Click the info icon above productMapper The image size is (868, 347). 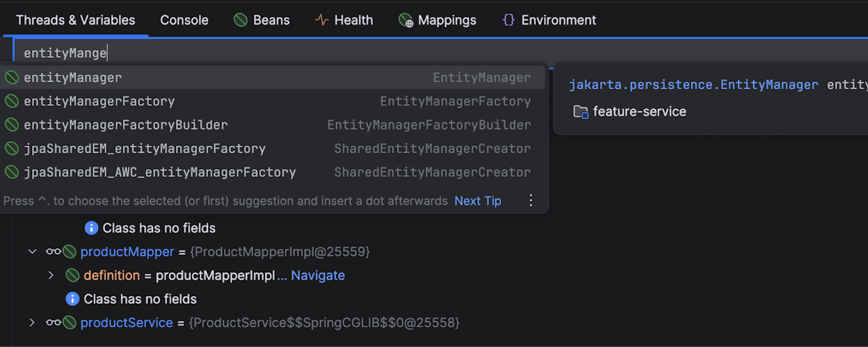tap(91, 228)
